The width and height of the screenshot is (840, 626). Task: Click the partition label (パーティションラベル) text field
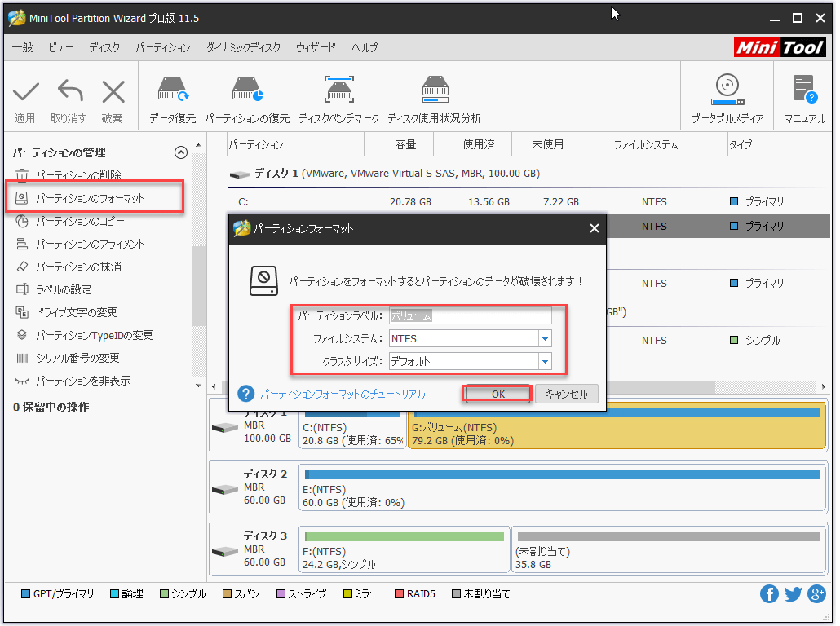(470, 315)
